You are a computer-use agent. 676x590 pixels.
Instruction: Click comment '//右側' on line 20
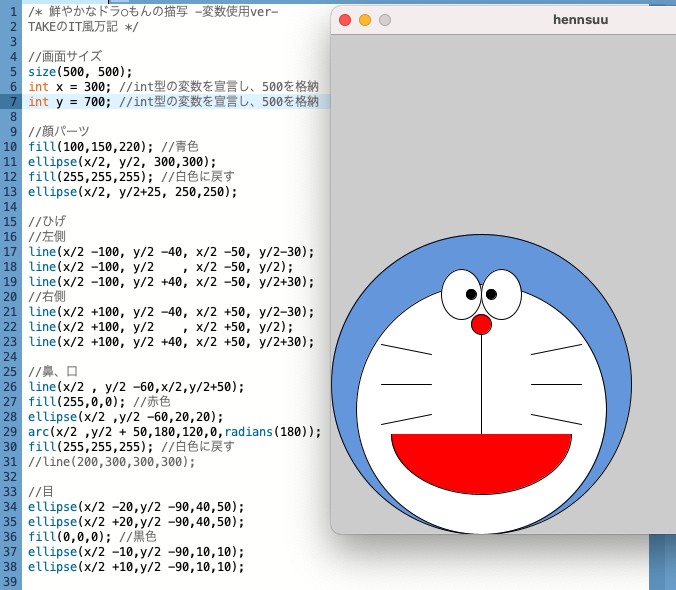pos(47,297)
